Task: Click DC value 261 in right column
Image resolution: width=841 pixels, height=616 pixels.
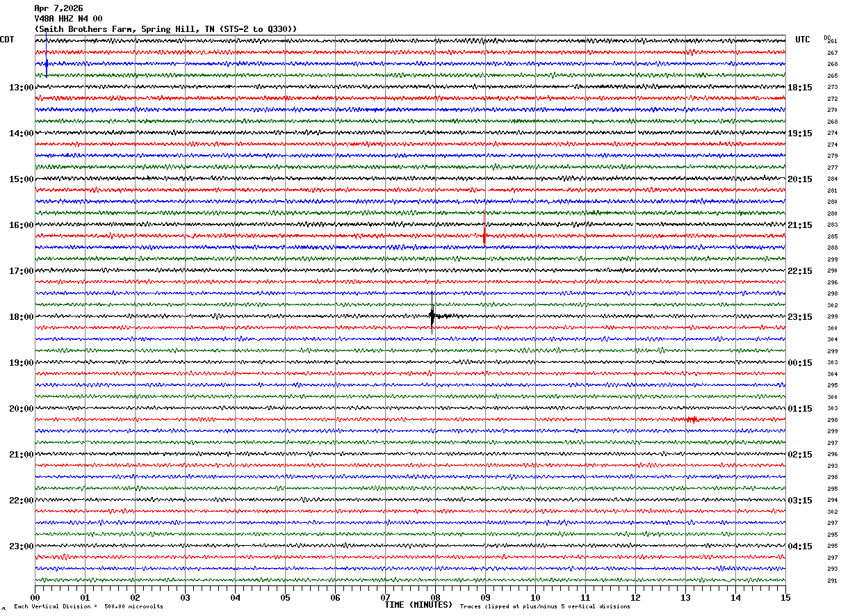Action: [x=833, y=41]
